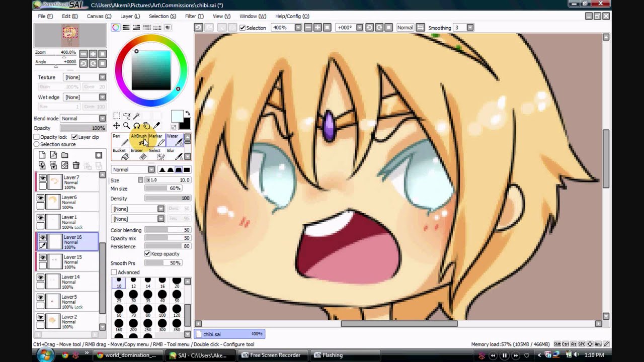Show the color wheel panel
This screenshot has width=644, height=362.
point(116,28)
